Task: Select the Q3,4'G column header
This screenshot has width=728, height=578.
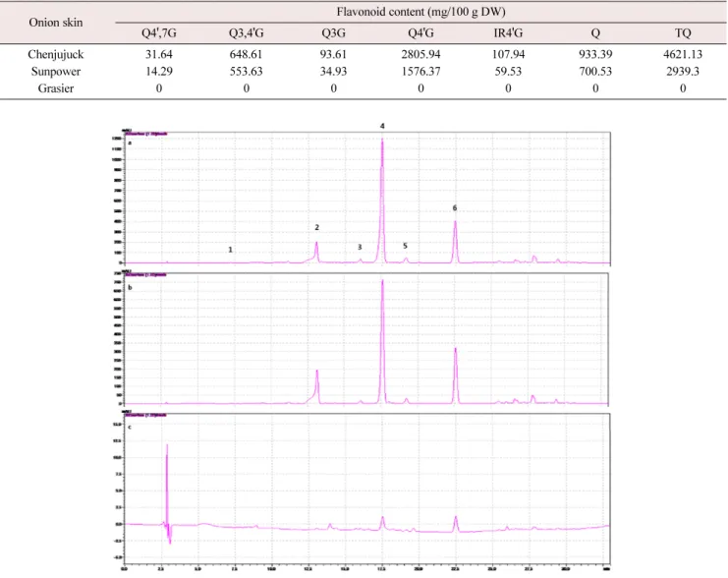Action: [246, 33]
